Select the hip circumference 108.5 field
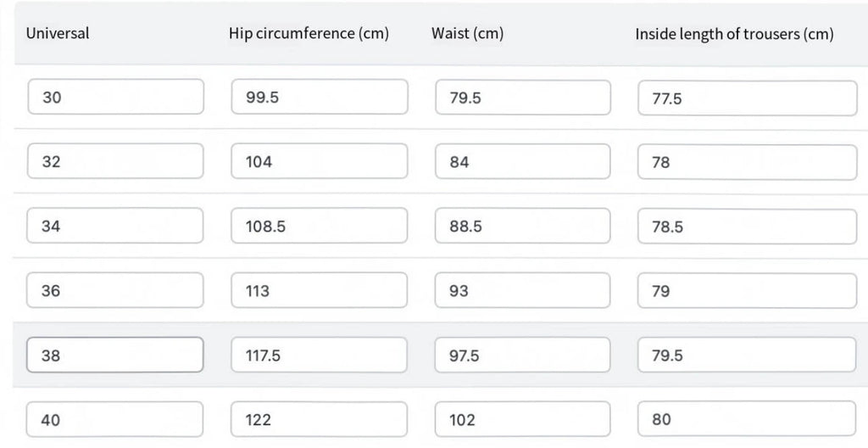Viewport: 868px width, 448px height. [x=319, y=226]
